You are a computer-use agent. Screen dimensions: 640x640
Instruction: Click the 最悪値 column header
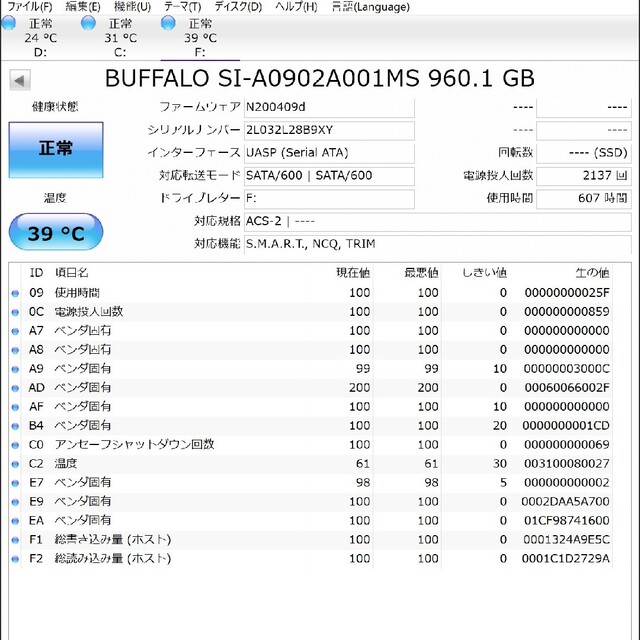click(x=421, y=273)
